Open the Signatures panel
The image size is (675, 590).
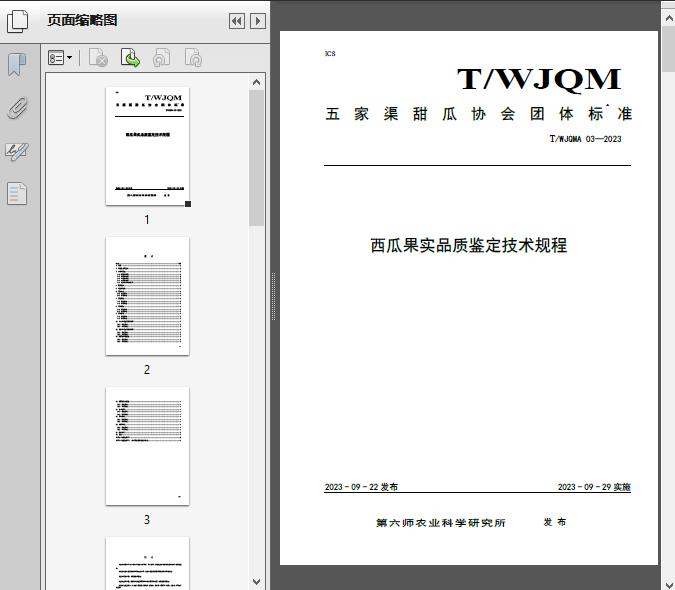(17, 151)
